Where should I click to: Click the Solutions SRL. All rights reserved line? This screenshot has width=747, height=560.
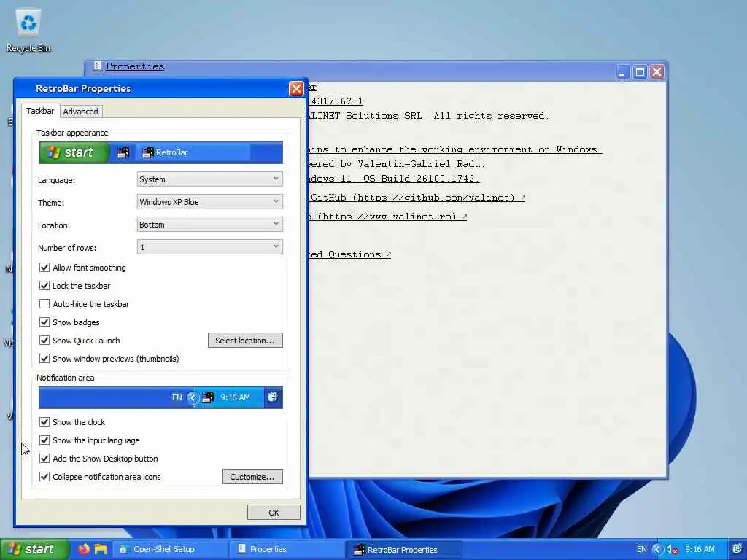428,116
